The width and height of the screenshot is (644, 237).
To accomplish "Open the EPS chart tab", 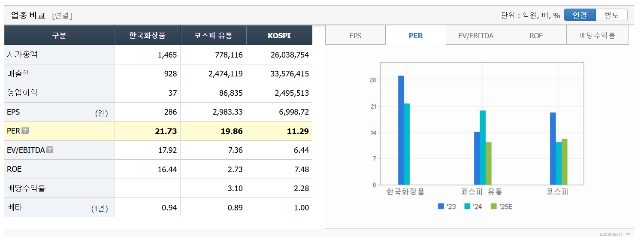I will [355, 35].
